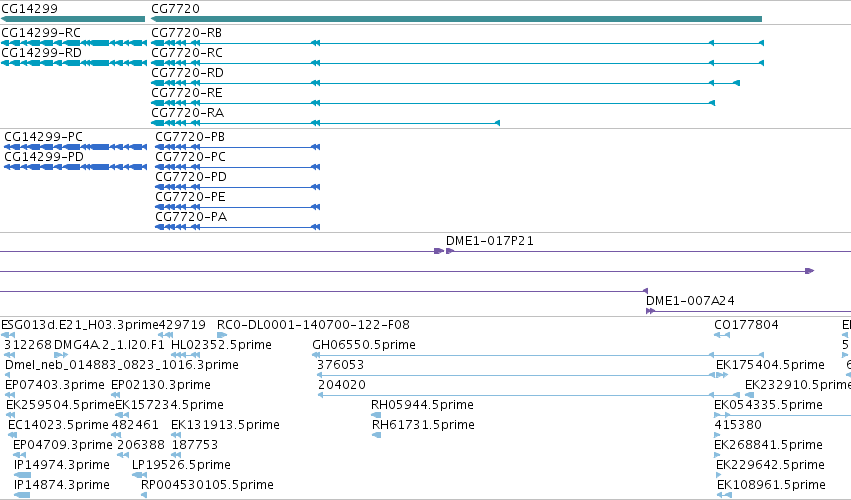Click the RH05944.5prime alignment arrow glyph
851x500 pixels.
pyautogui.click(x=376, y=415)
